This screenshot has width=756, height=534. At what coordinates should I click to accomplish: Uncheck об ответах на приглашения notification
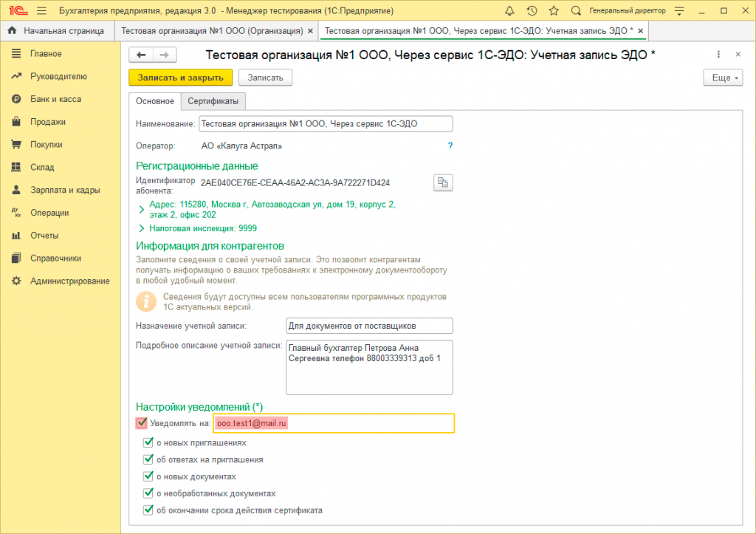point(148,459)
